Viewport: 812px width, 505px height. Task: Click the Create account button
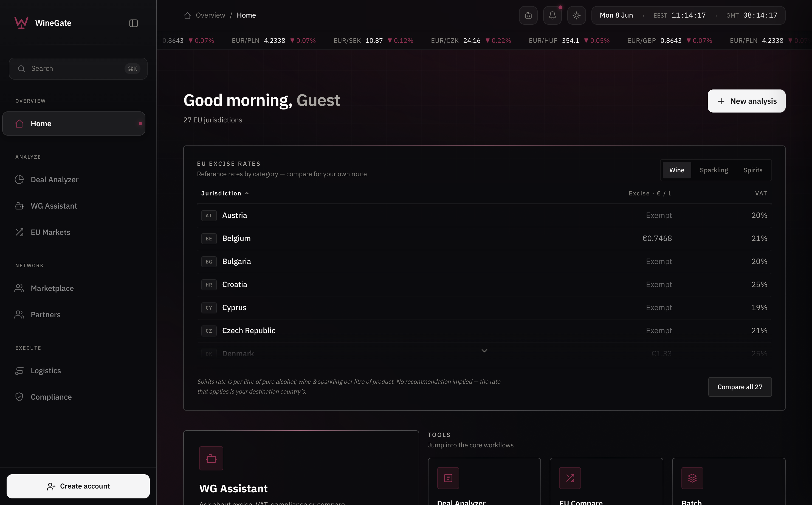(78, 486)
